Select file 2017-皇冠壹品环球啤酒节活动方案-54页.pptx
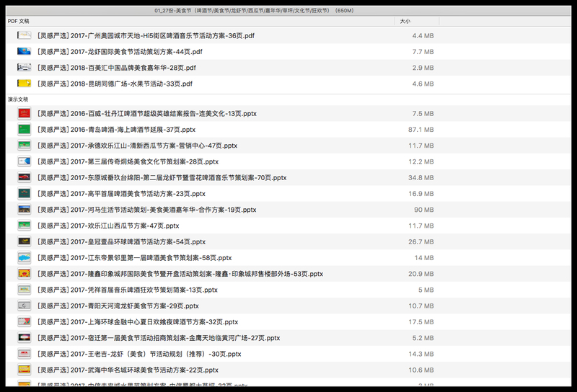Screen dimensions: 577x392 [x=121, y=241]
